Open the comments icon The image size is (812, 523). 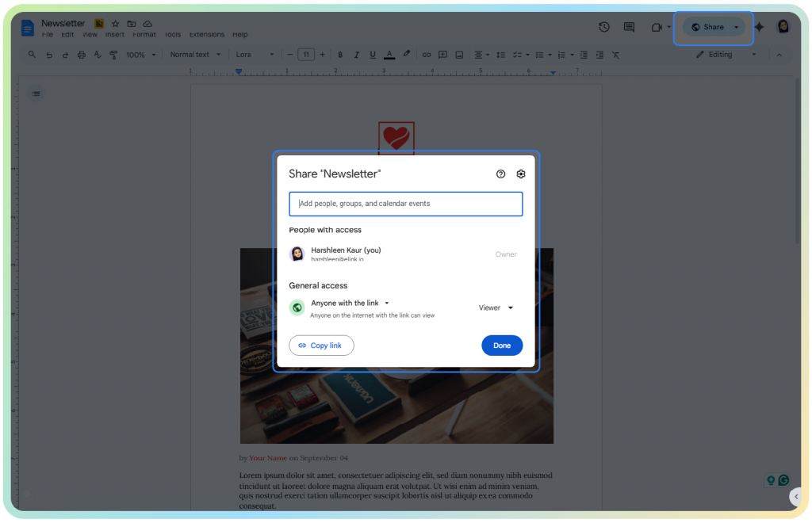click(x=629, y=27)
